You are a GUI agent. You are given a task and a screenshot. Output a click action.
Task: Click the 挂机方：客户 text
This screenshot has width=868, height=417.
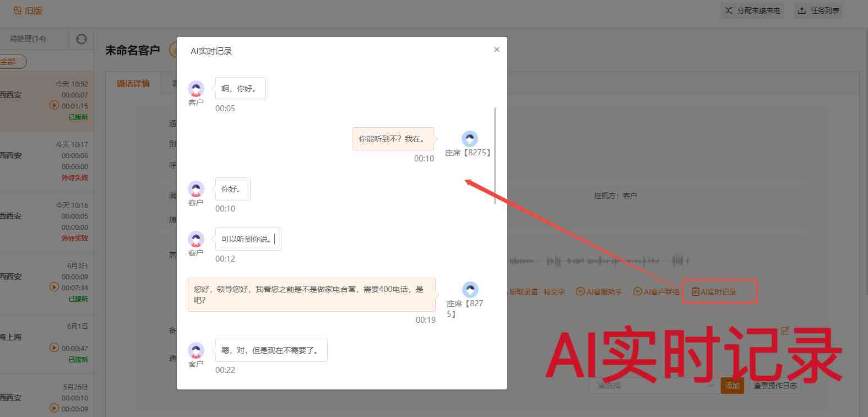(x=615, y=196)
